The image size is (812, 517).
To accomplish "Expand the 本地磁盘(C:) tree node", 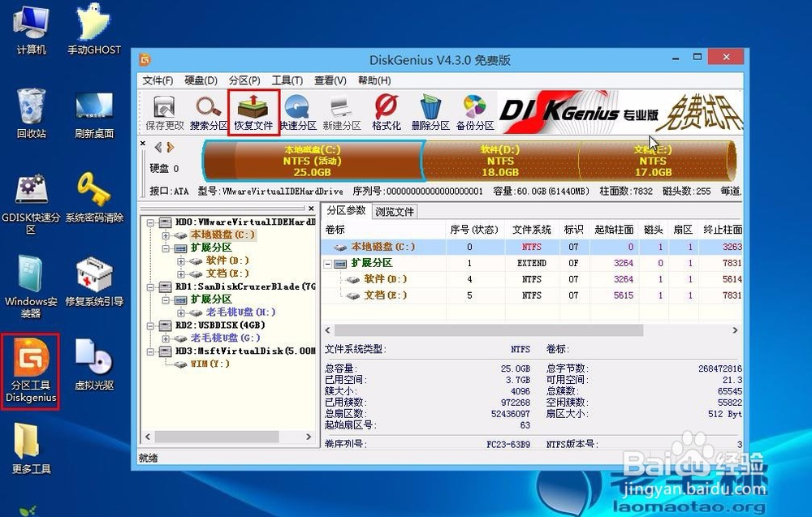I will (165, 235).
